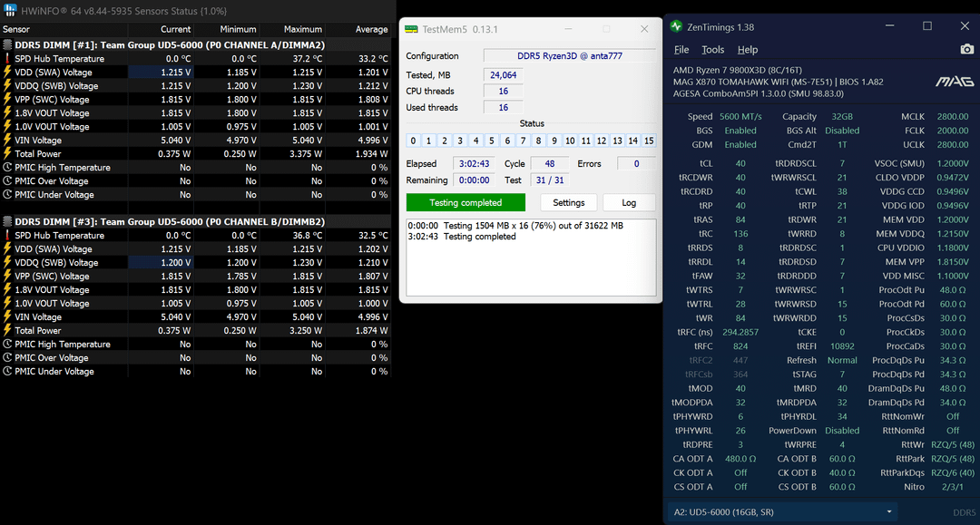Open the Help menu in ZenTimings
980x525 pixels.
pyautogui.click(x=747, y=50)
